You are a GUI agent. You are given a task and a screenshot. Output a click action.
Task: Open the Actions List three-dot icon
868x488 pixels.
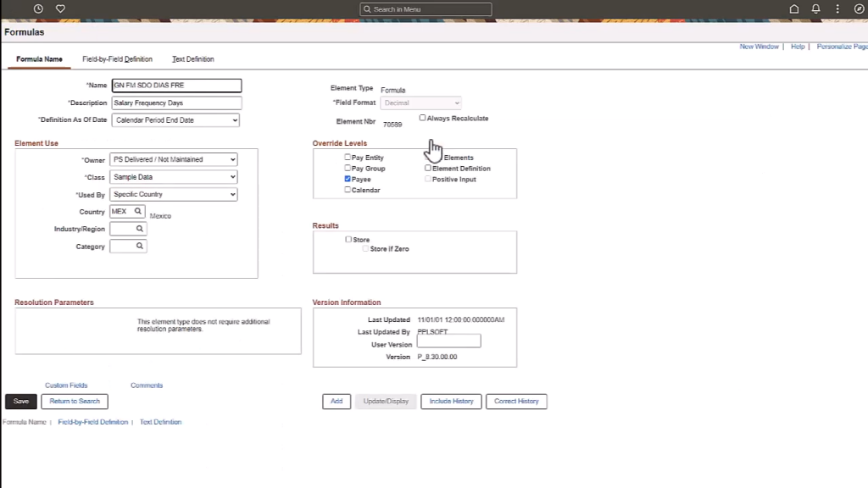pyautogui.click(x=837, y=8)
